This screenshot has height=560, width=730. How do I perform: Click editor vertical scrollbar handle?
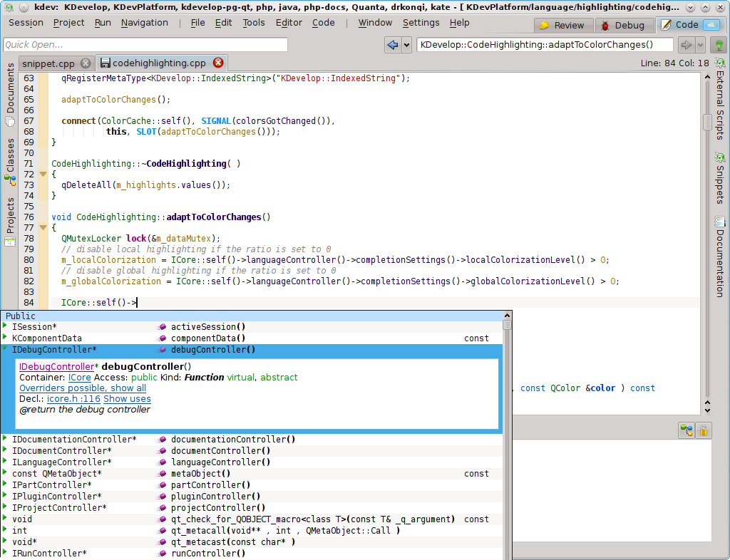click(707, 123)
